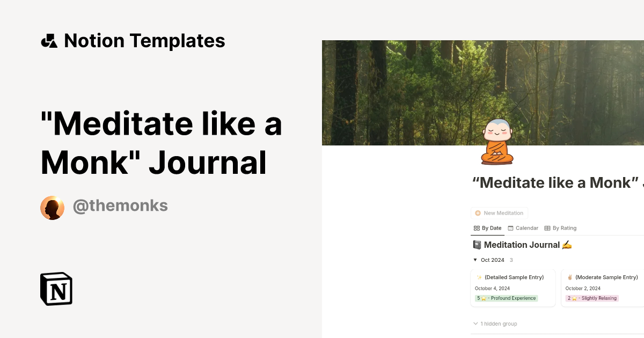Click the black Notion "N" icon
The width and height of the screenshot is (644, 338).
56,289
